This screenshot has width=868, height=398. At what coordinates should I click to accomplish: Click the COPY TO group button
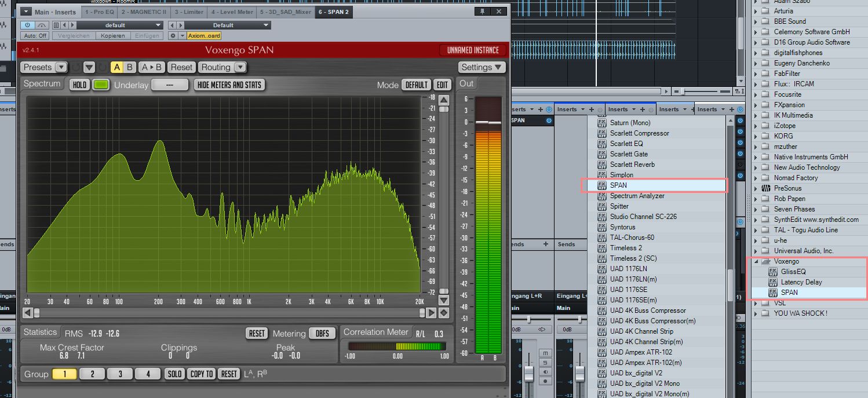(x=202, y=374)
